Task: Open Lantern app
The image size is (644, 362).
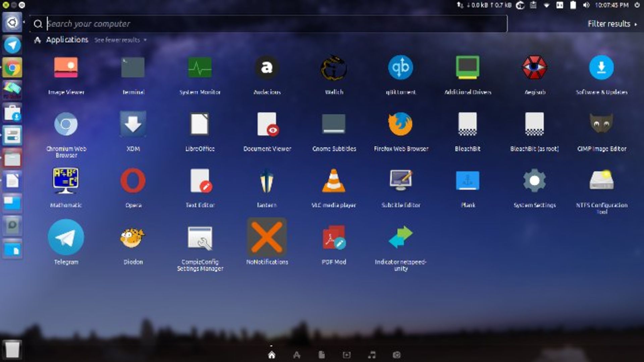Action: pos(267,181)
